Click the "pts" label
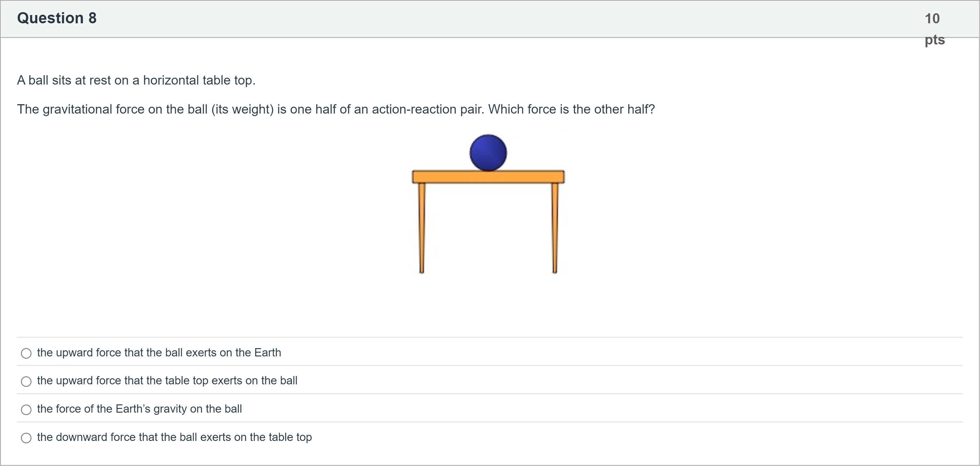 pyautogui.click(x=935, y=39)
